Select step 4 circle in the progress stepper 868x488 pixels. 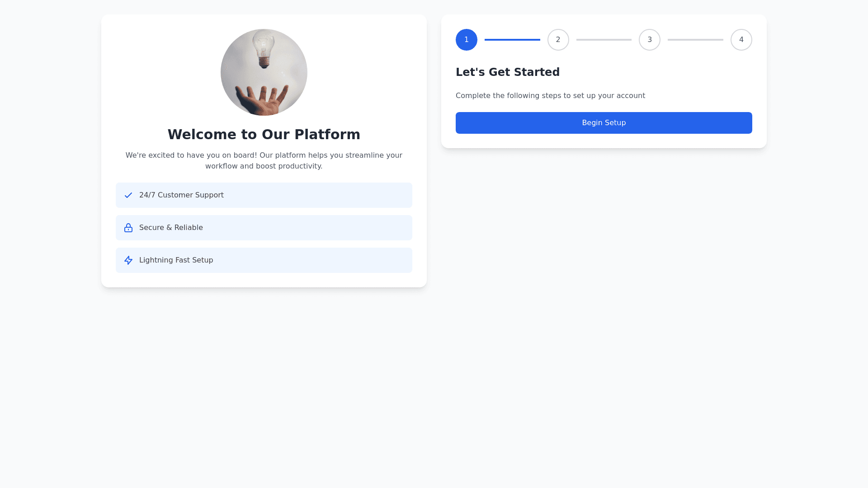pos(741,40)
